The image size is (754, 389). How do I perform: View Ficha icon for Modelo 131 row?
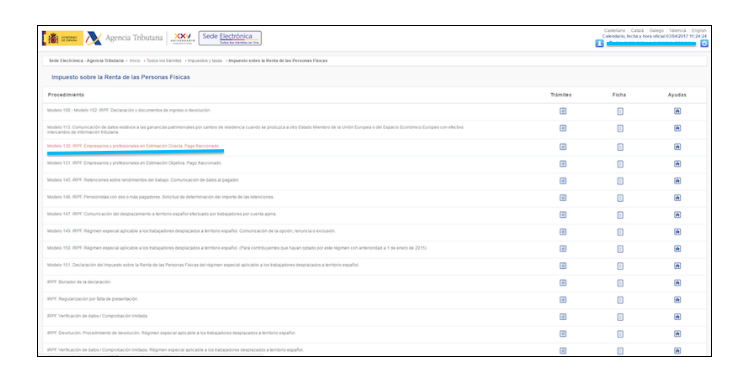(x=620, y=164)
